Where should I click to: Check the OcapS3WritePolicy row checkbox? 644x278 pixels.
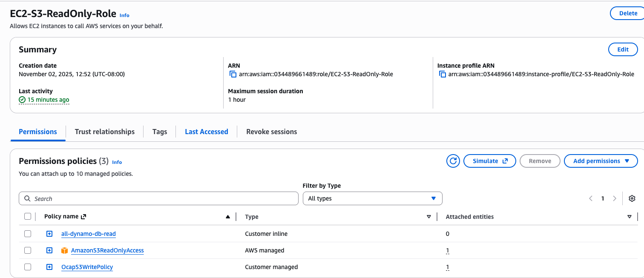tap(28, 267)
